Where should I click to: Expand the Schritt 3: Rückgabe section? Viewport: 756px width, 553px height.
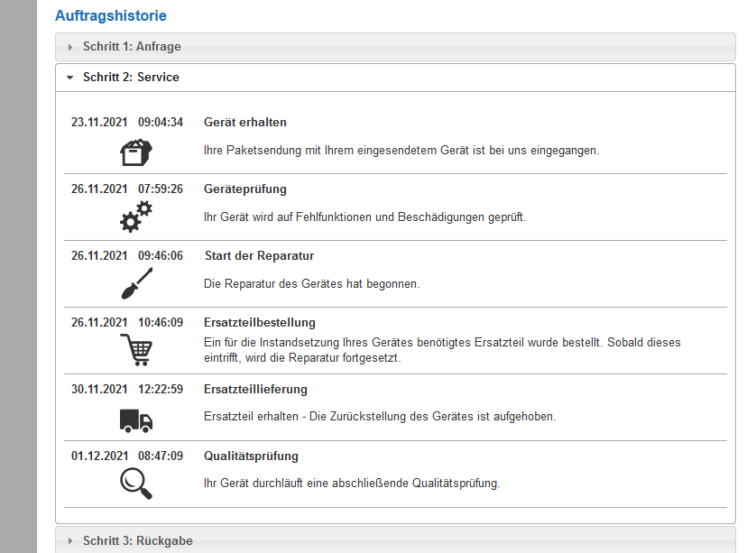click(395, 540)
